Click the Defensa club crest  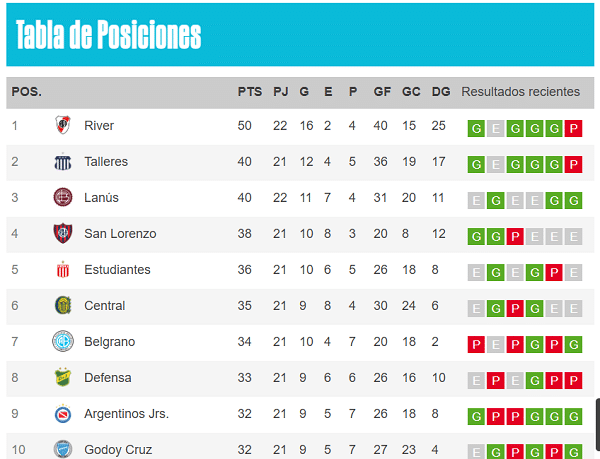(63, 378)
